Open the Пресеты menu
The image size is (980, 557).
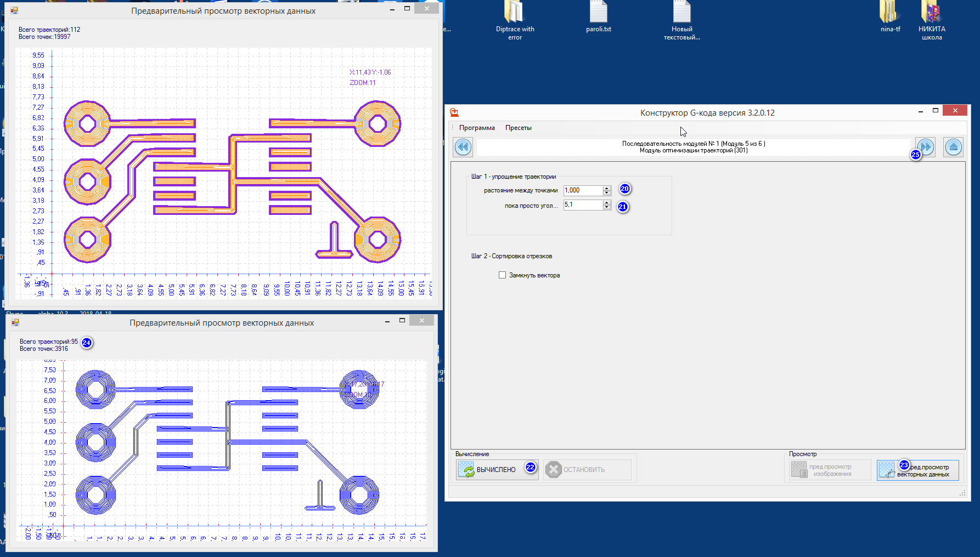click(518, 128)
